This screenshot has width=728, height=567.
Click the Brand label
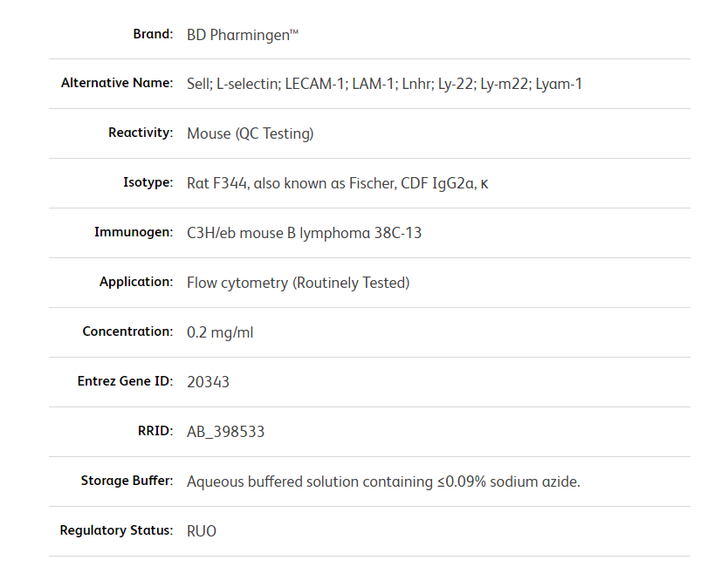[x=153, y=34]
